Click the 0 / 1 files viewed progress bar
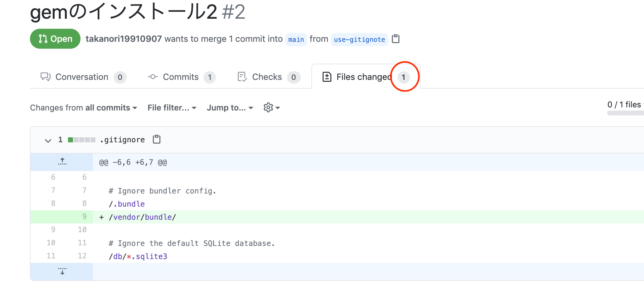 tap(625, 113)
